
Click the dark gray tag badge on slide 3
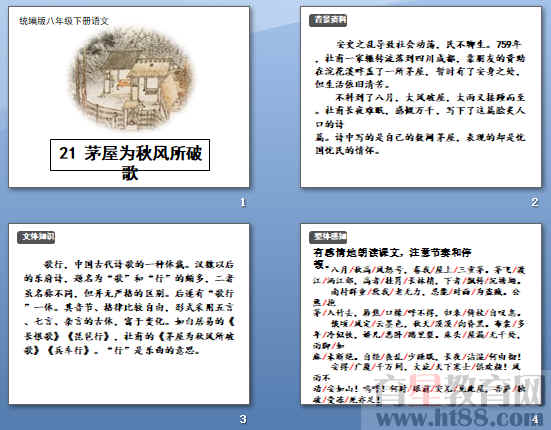pyautogui.click(x=36, y=237)
